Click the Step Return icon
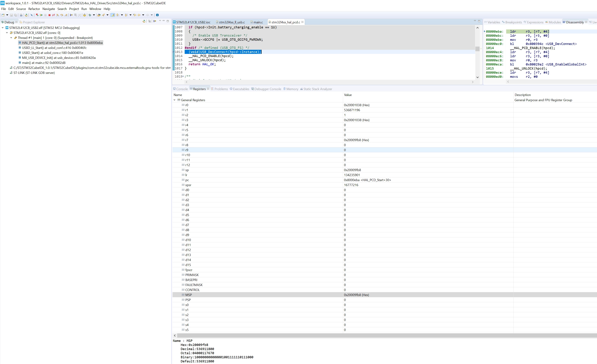 (66, 15)
